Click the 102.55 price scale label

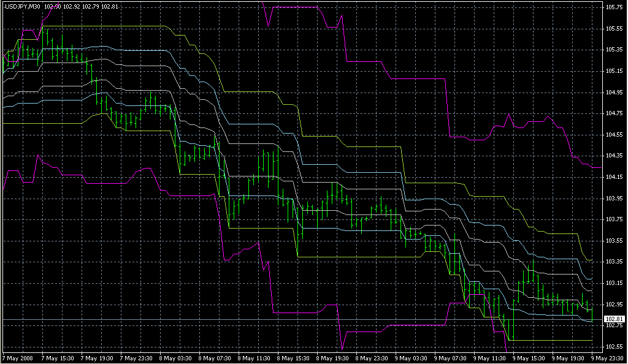coord(614,347)
